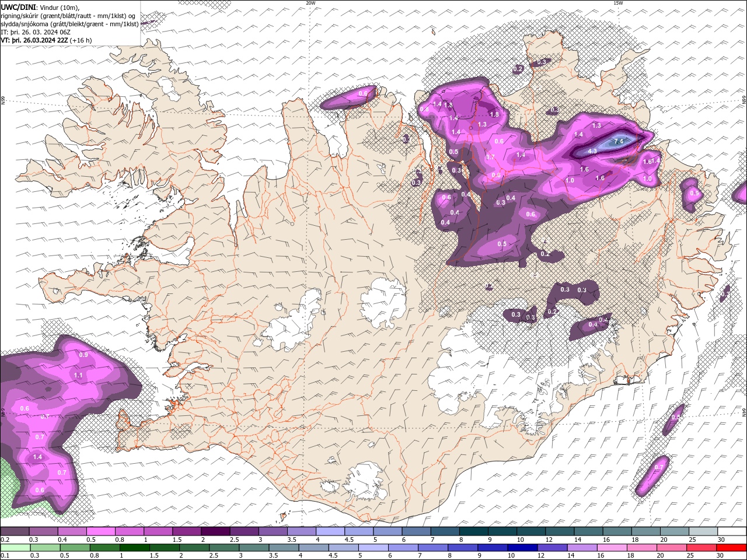
Task: Click the 'slydda/snjókoma' line in the header
Action: click(69, 24)
